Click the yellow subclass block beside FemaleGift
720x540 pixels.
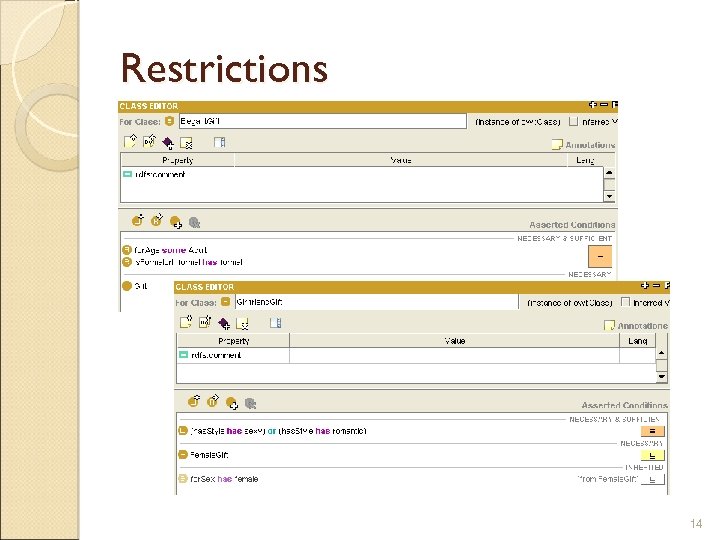[652, 455]
